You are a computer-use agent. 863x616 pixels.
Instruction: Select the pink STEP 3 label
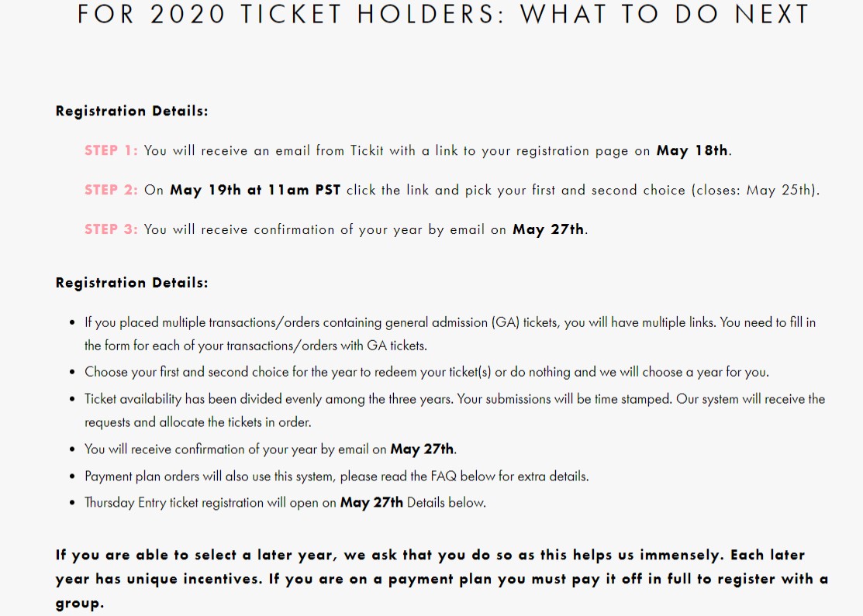coord(111,229)
